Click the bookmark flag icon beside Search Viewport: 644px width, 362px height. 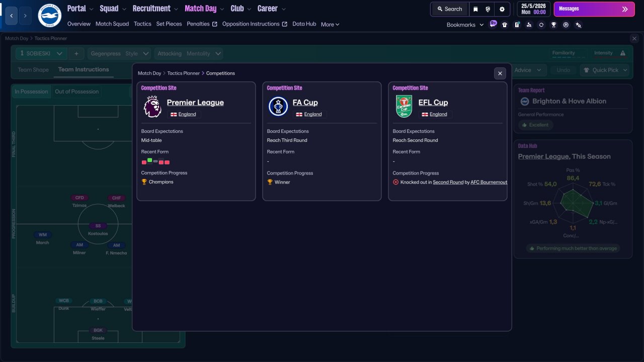(475, 9)
